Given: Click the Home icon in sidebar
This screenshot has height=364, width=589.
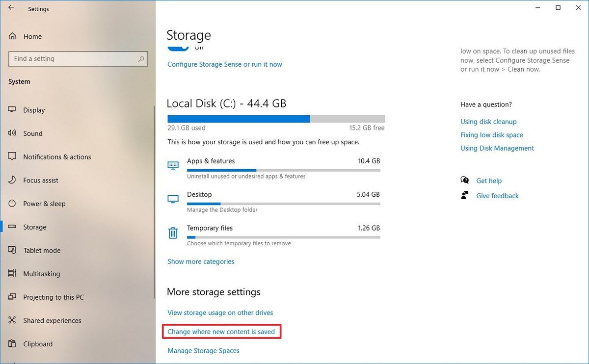Looking at the screenshot, I should pos(13,36).
